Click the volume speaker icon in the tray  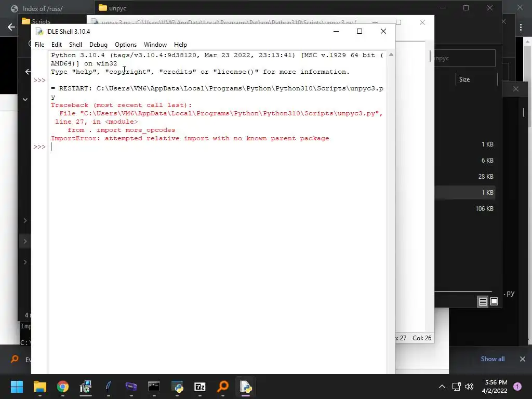point(469,387)
